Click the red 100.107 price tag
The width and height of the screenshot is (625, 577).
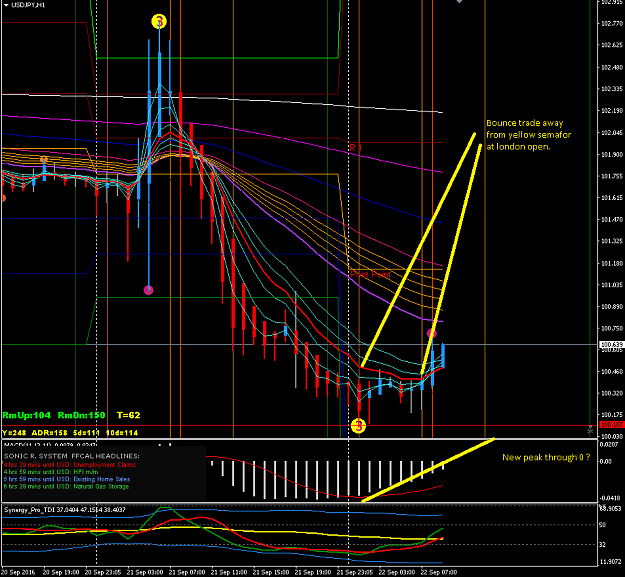click(611, 425)
